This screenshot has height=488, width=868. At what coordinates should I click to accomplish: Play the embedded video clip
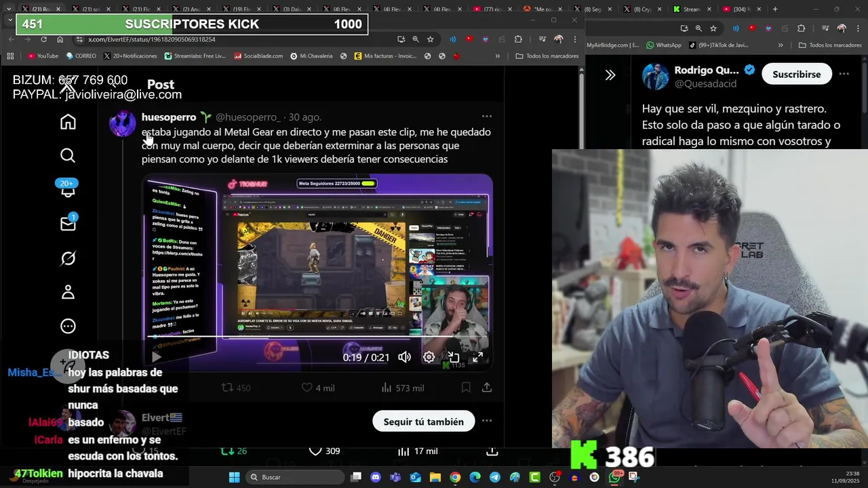(x=157, y=357)
